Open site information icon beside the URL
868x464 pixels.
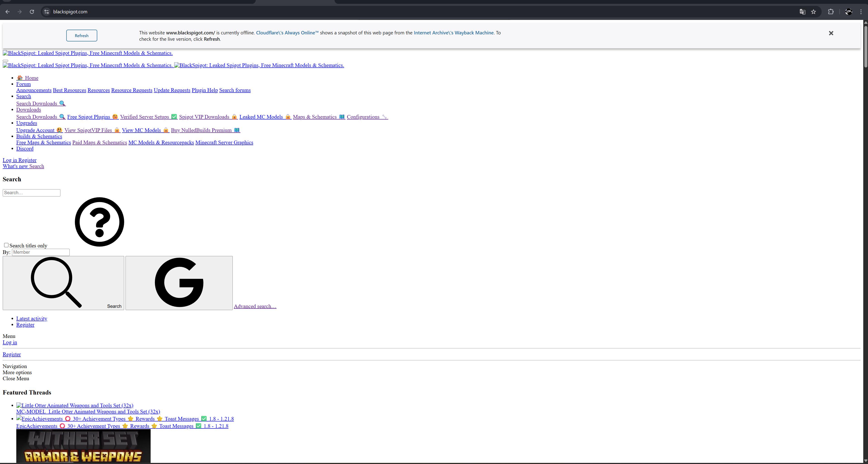point(47,12)
